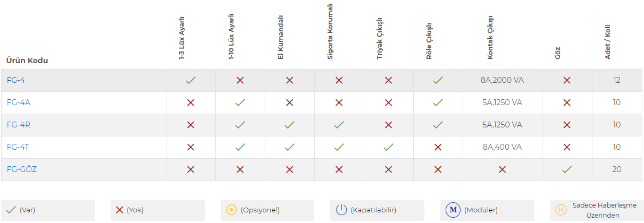Image resolution: width=644 pixels, height=223 pixels.
Task: Click the Opsiyonel orange circle legend icon
Action: tap(231, 210)
